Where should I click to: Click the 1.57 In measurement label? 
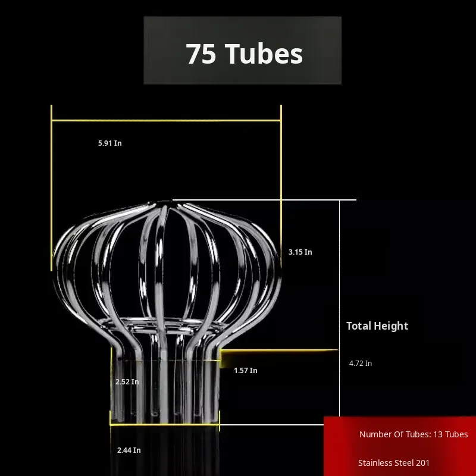coord(245,371)
